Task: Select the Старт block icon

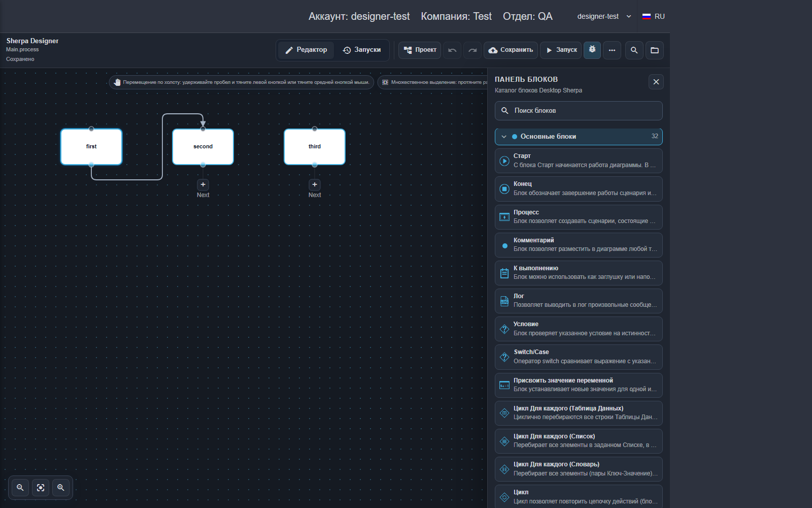Action: click(504, 161)
